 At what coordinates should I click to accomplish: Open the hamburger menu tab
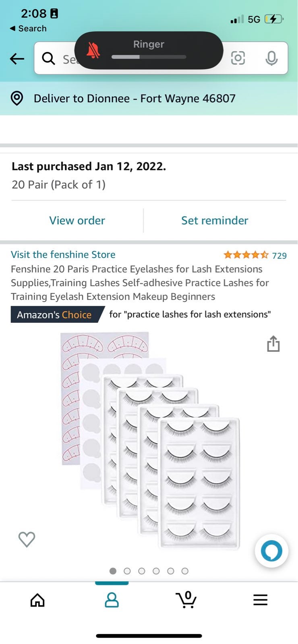[x=261, y=600]
